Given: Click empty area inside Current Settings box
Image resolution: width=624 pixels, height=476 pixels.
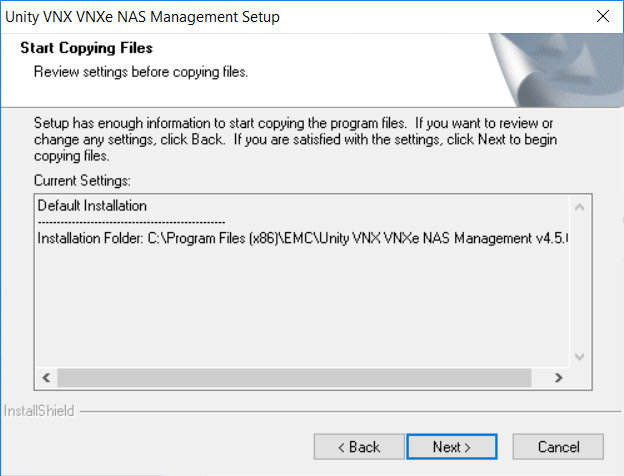Looking at the screenshot, I should pyautogui.click(x=300, y=310).
